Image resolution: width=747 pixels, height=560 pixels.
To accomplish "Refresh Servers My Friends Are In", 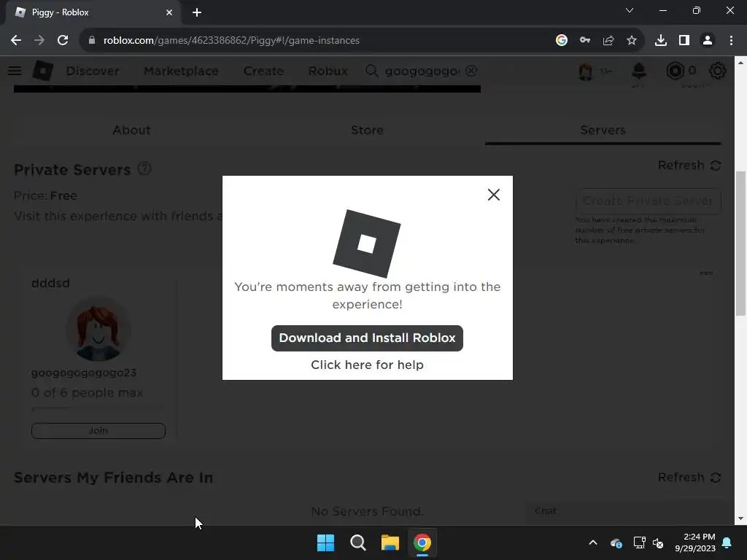I will (x=689, y=477).
